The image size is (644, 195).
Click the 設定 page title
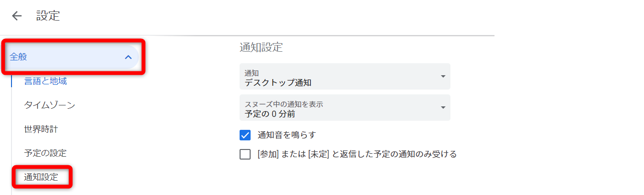pyautogui.click(x=48, y=16)
